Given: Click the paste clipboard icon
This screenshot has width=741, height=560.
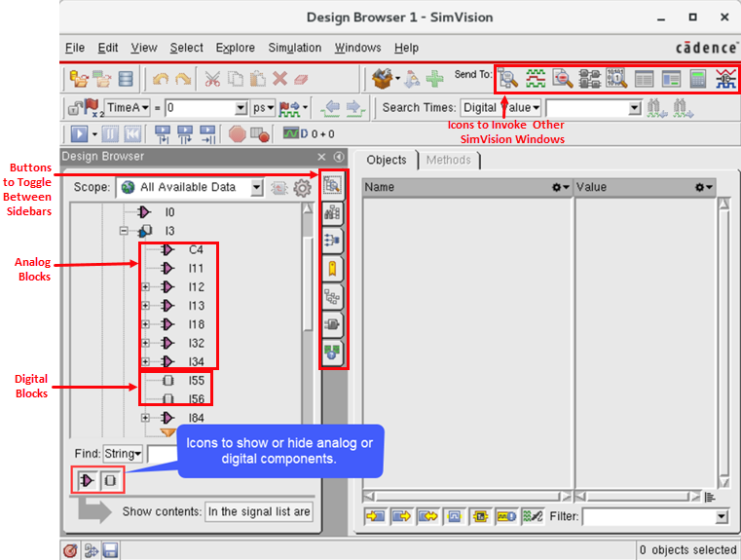Looking at the screenshot, I should (x=258, y=79).
